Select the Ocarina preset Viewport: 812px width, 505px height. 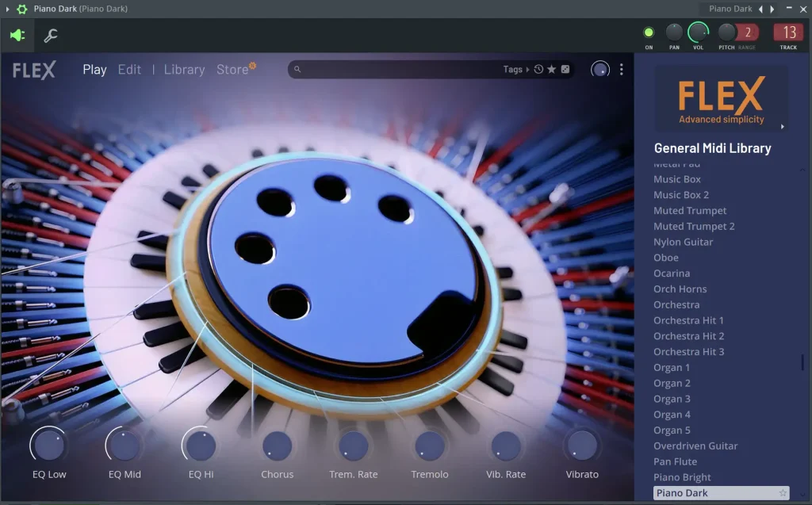coord(671,274)
